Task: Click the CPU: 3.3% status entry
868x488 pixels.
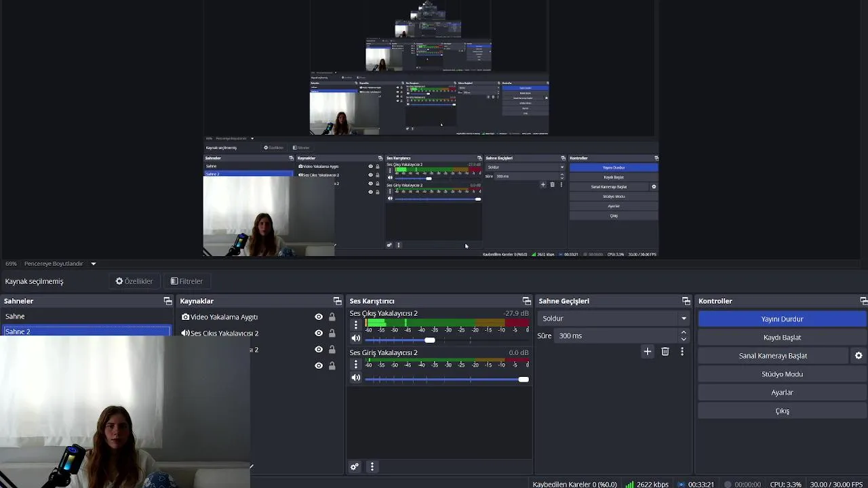Action: (x=785, y=484)
